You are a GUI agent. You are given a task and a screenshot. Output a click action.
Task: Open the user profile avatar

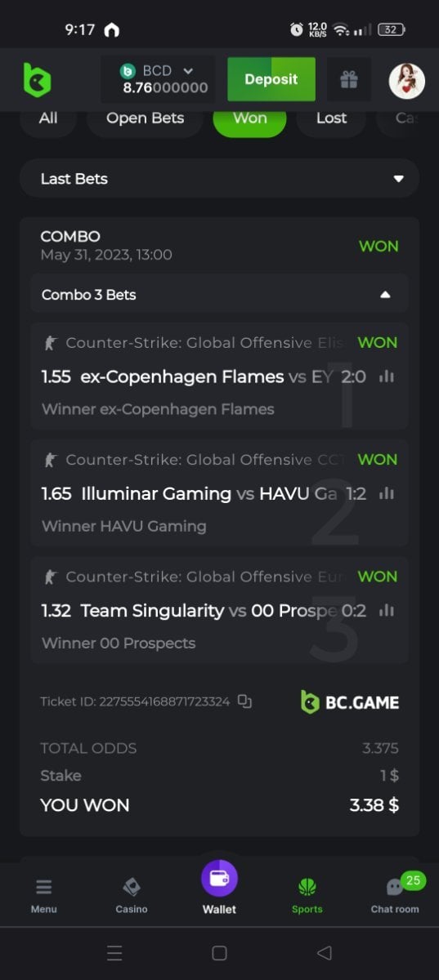[406, 80]
